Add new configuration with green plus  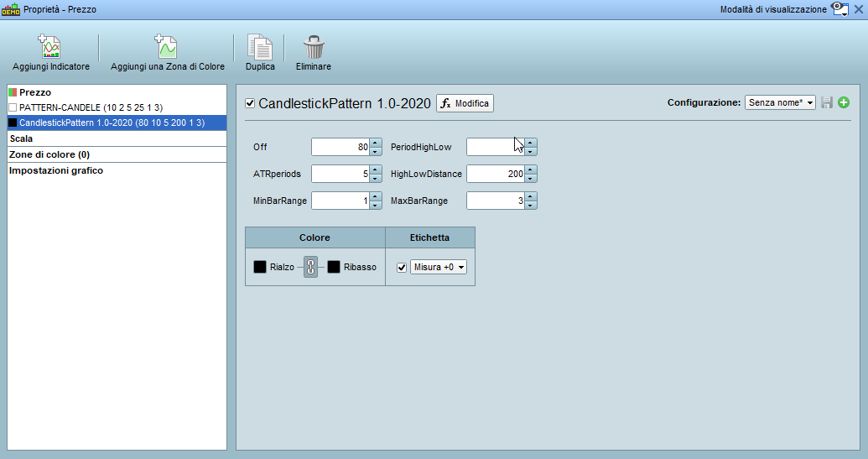click(844, 102)
